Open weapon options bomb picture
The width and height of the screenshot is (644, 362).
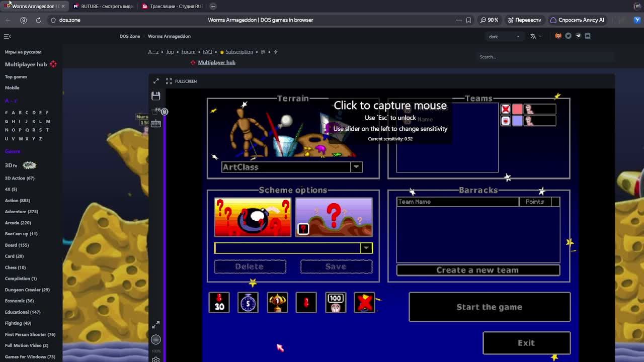(253, 217)
